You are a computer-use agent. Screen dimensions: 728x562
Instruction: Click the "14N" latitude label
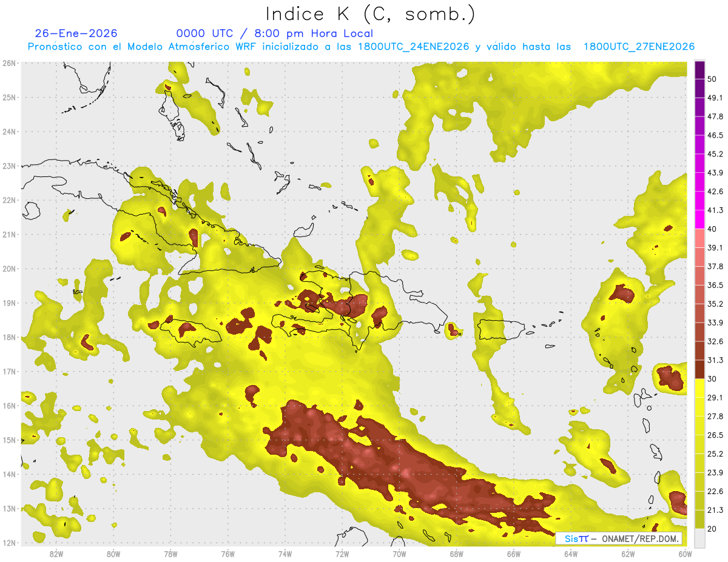pos(9,474)
